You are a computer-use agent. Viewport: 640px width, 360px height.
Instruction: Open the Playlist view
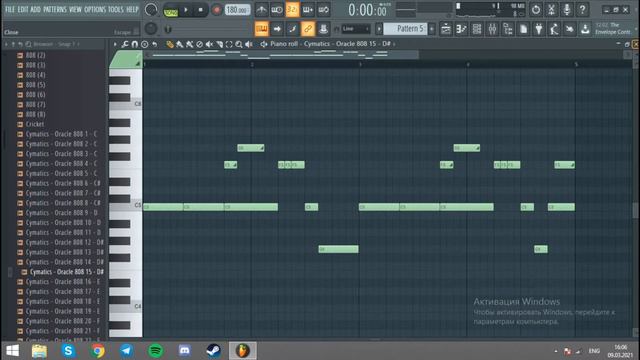pyautogui.click(x=446, y=29)
